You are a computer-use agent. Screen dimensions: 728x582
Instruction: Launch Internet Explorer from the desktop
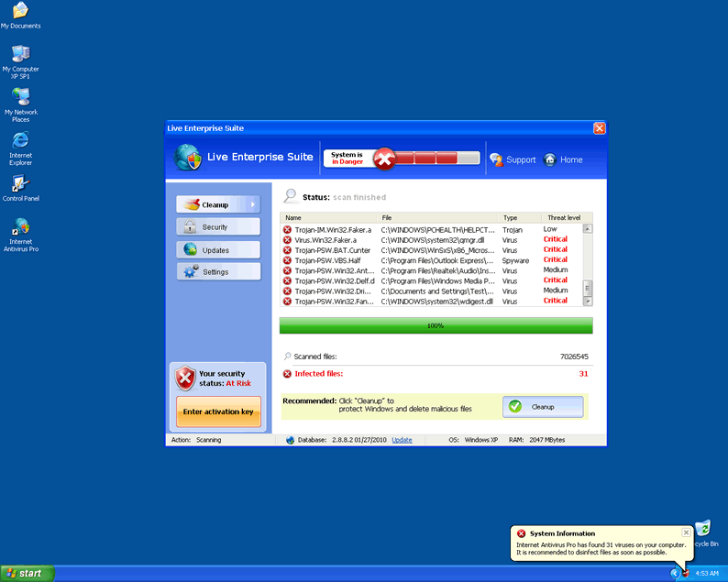[20, 140]
